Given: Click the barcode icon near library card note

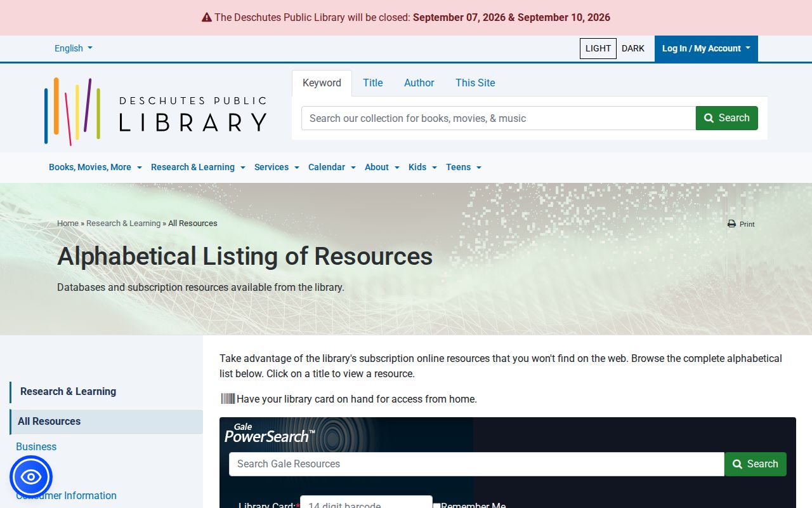Looking at the screenshot, I should 228,399.
